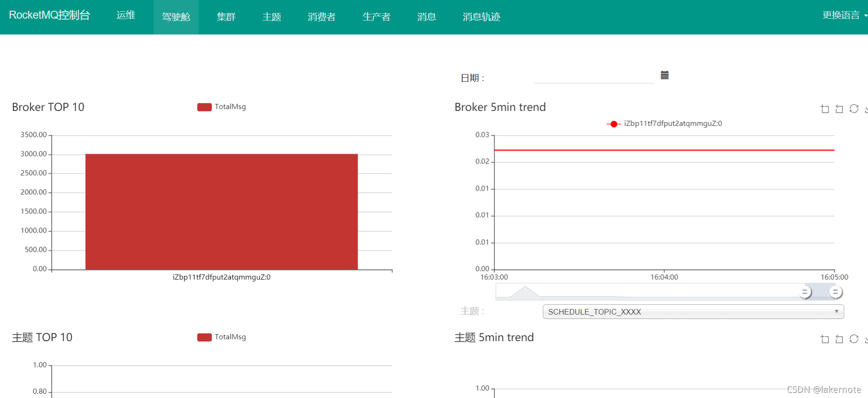
Task: Open the SCHEDULE_TOPIC_XXXX topic dropdown
Action: [693, 312]
